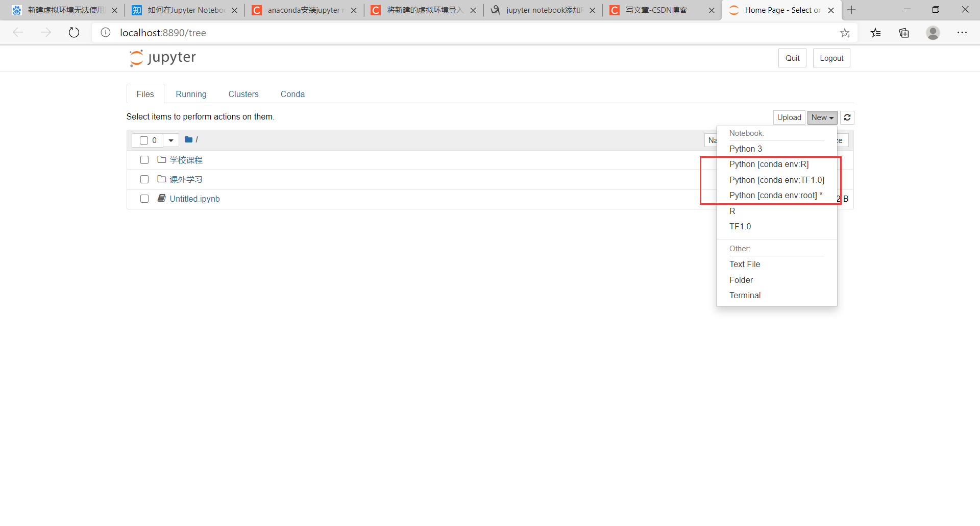The height and width of the screenshot is (526, 980).
Task: Click the 学校课程 folder icon
Action: point(162,160)
